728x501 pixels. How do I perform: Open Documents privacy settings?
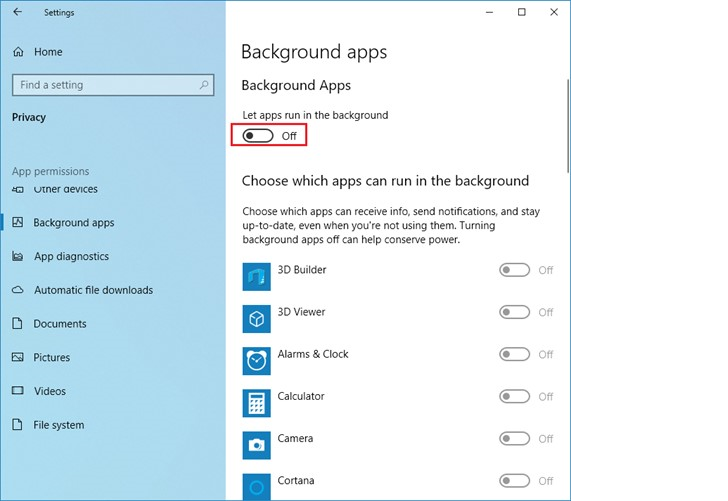60,324
